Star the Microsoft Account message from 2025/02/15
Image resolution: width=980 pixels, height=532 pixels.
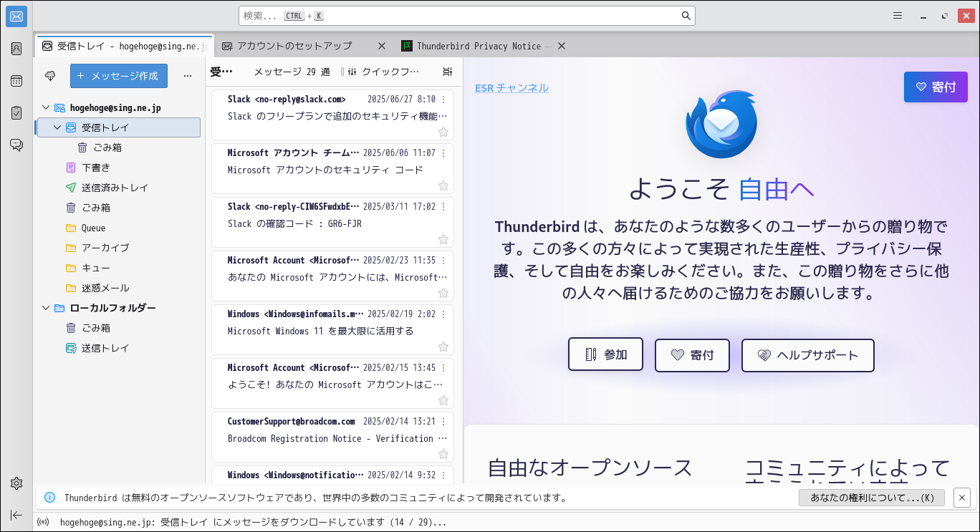pyautogui.click(x=443, y=400)
